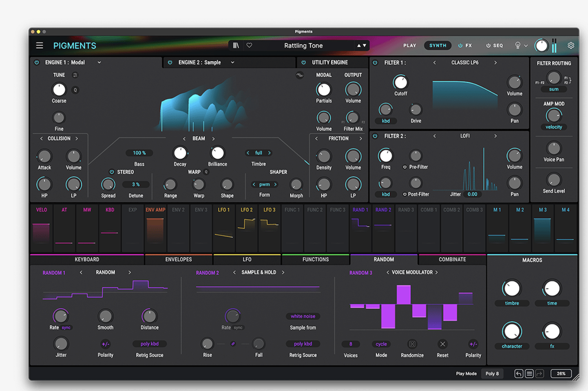Enable Pre-Filter option in Filter 2
The image size is (588, 391).
(x=405, y=167)
